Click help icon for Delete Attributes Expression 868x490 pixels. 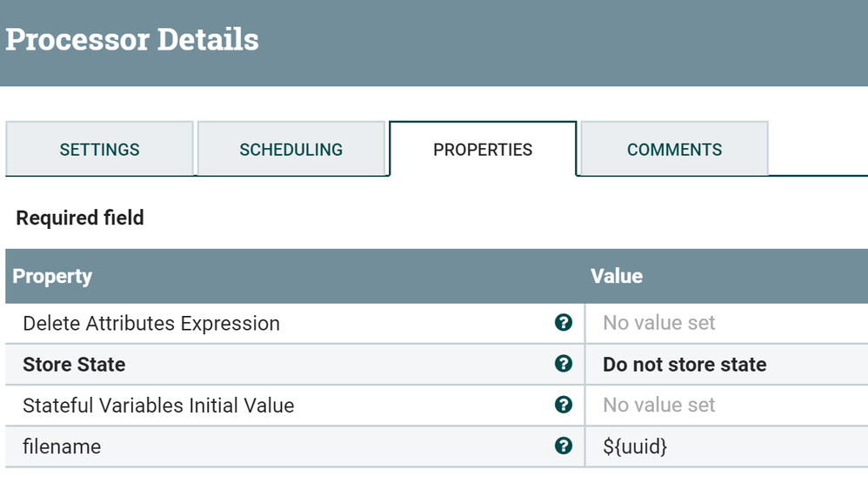pyautogui.click(x=564, y=323)
